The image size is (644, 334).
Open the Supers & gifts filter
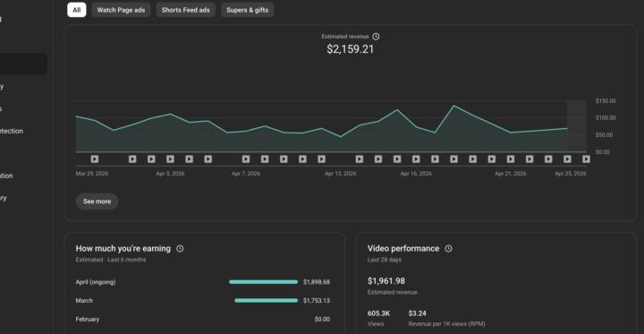(x=247, y=10)
